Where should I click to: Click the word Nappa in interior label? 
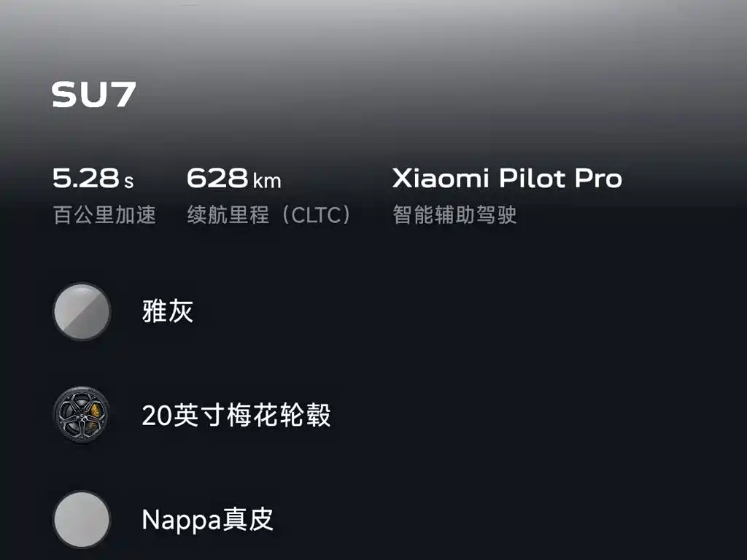182,521
